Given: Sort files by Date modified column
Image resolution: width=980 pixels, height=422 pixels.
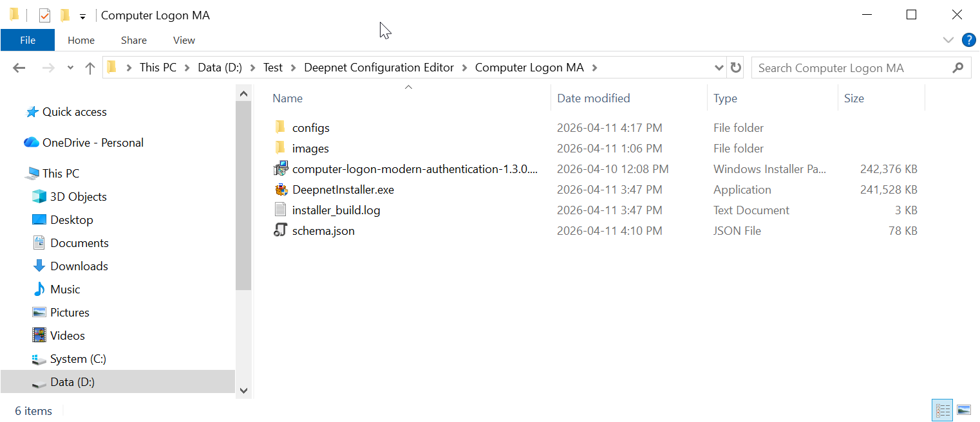Looking at the screenshot, I should pyautogui.click(x=593, y=98).
